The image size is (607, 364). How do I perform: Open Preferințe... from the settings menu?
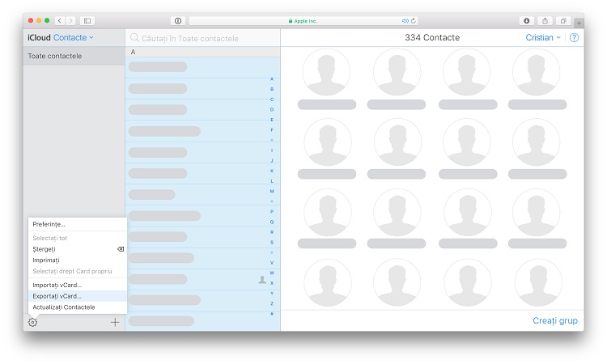49,224
